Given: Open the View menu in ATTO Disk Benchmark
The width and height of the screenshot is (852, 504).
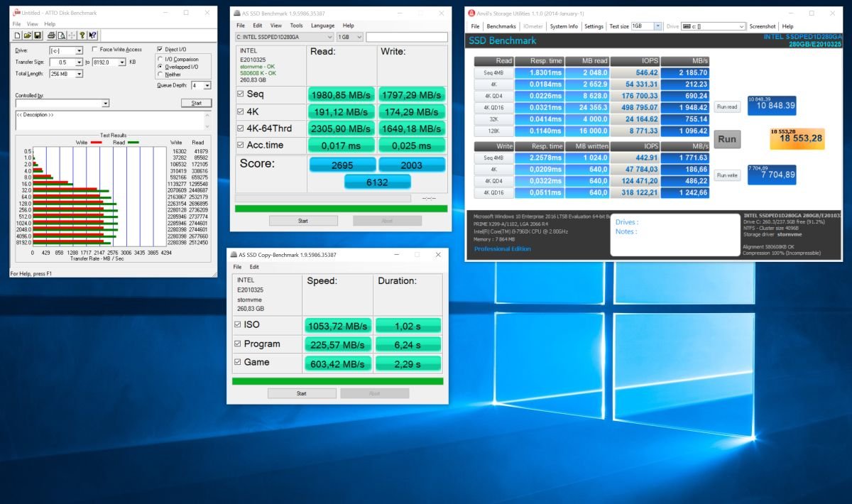Looking at the screenshot, I should coord(33,24).
